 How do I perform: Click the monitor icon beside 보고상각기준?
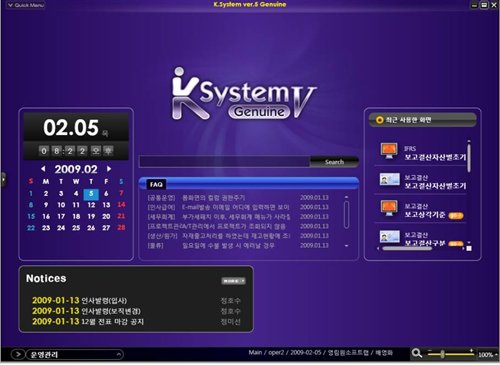389,208
